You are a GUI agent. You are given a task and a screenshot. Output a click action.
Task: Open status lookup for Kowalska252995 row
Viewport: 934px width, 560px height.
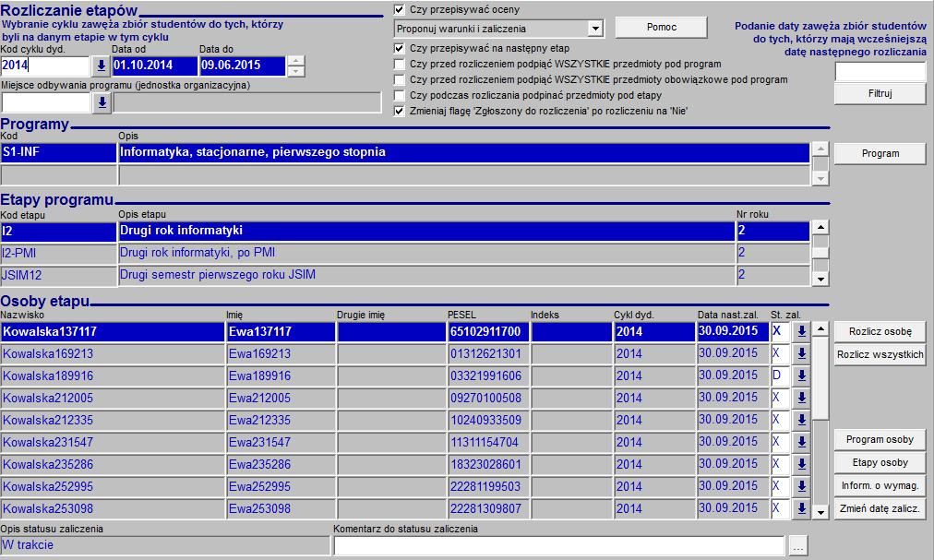pos(801,486)
